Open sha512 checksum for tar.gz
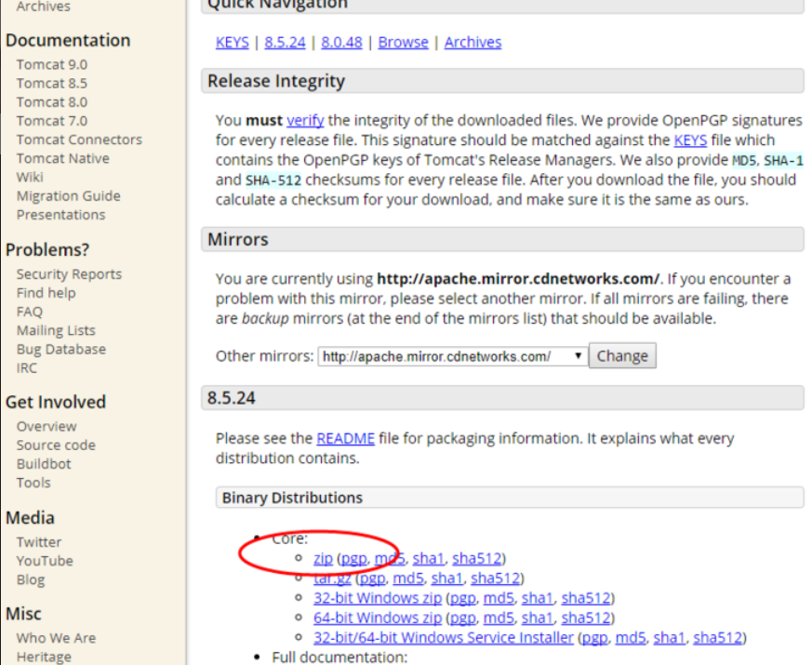The width and height of the screenshot is (812, 665). [x=496, y=578]
